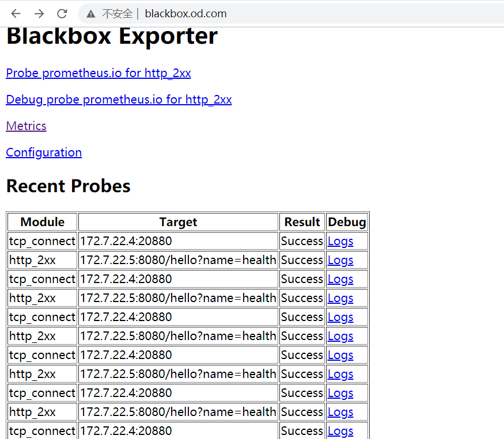504x439 pixels.
Task: Open the Configuration link
Action: tap(44, 152)
